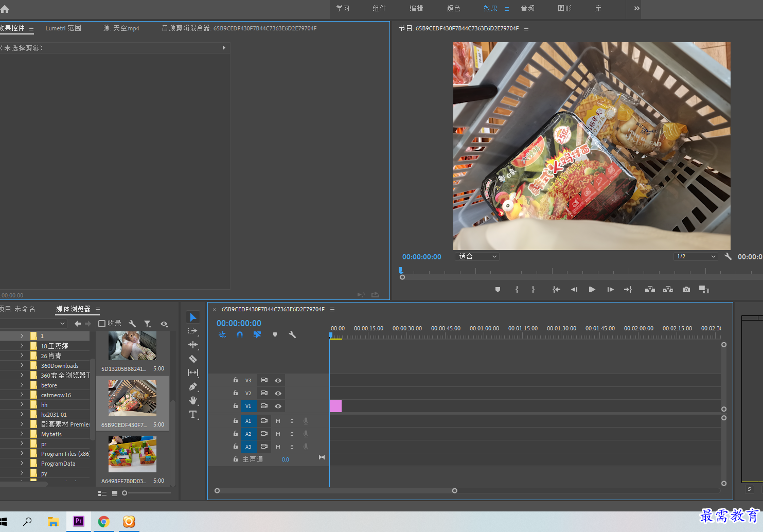Toggle V1 track lock
This screenshot has height=532, width=763.
(236, 406)
